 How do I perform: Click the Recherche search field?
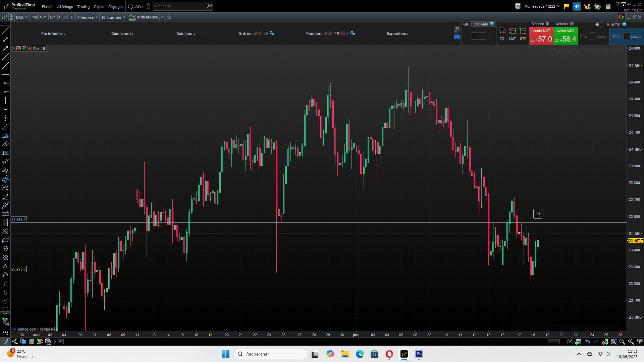179,6
